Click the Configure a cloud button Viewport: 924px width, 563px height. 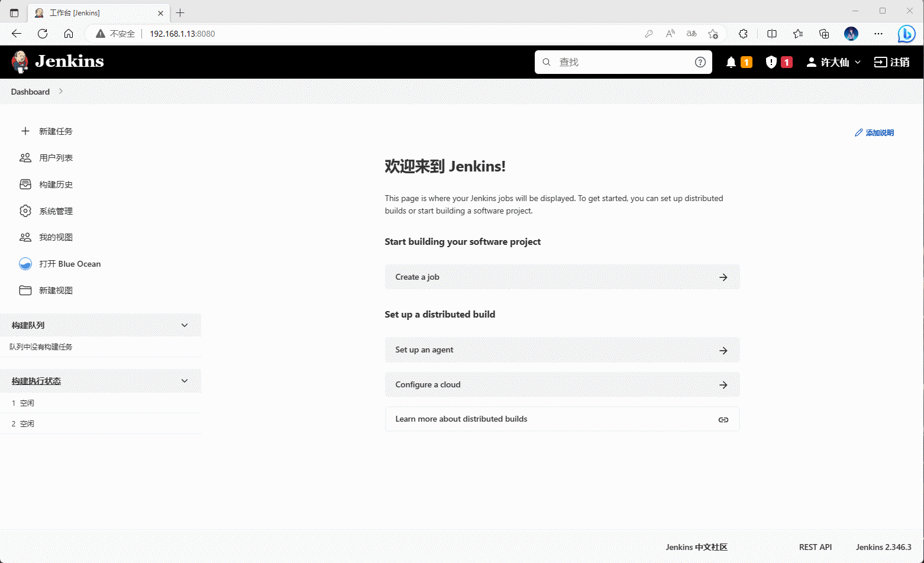(562, 384)
